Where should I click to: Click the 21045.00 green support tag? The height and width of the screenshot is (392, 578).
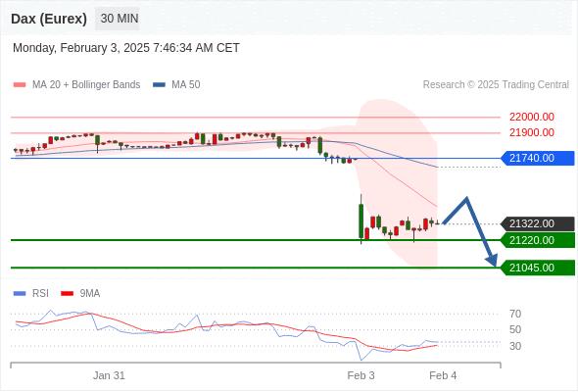coord(538,268)
